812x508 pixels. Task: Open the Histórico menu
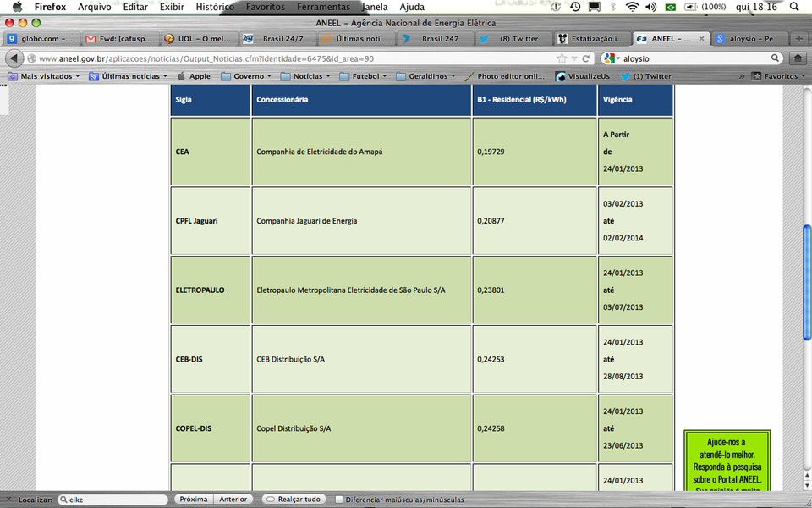tap(215, 7)
